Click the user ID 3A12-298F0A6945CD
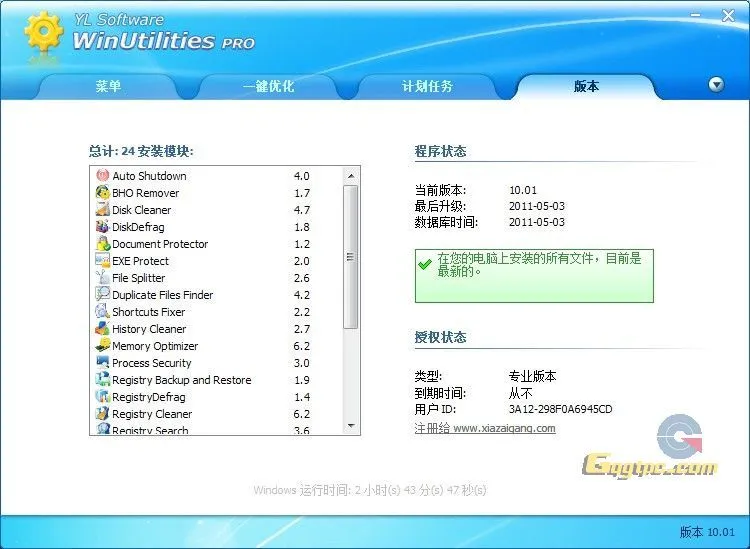Viewport: 750px width, 549px height. (561, 409)
